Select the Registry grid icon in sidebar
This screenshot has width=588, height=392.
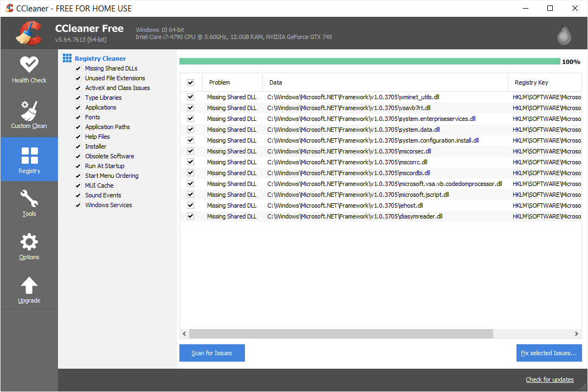click(30, 156)
